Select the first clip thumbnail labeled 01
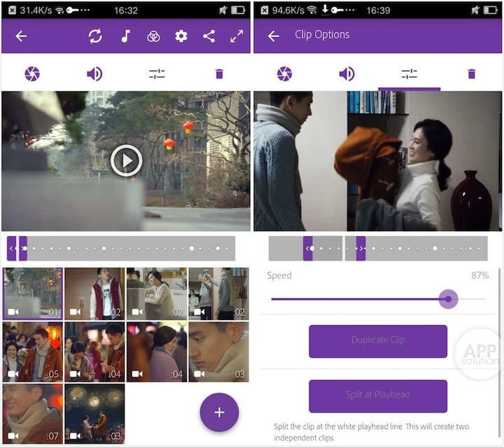 point(33,294)
